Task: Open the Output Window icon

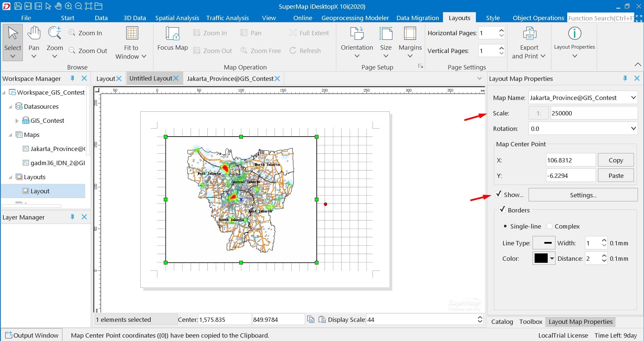Action: [x=9, y=335]
